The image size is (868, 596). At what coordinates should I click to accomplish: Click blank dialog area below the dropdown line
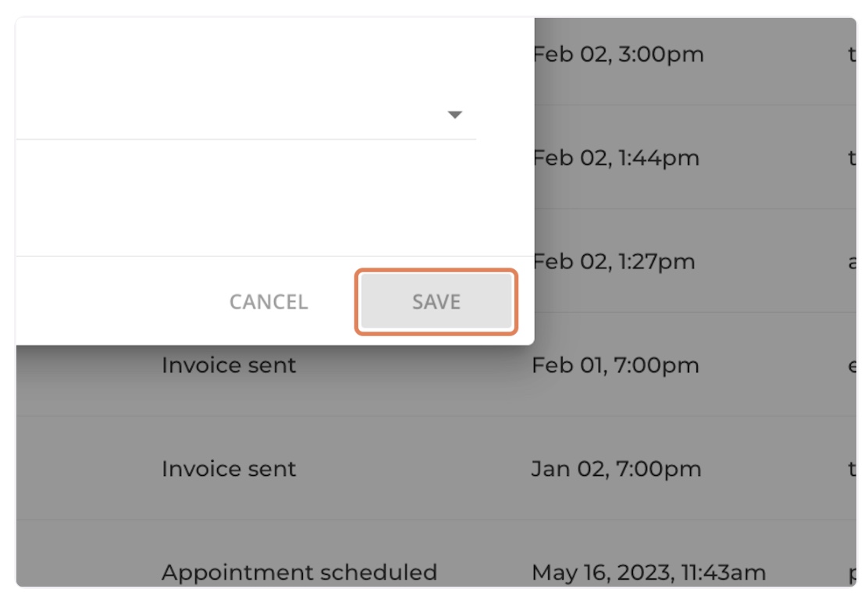point(275,197)
